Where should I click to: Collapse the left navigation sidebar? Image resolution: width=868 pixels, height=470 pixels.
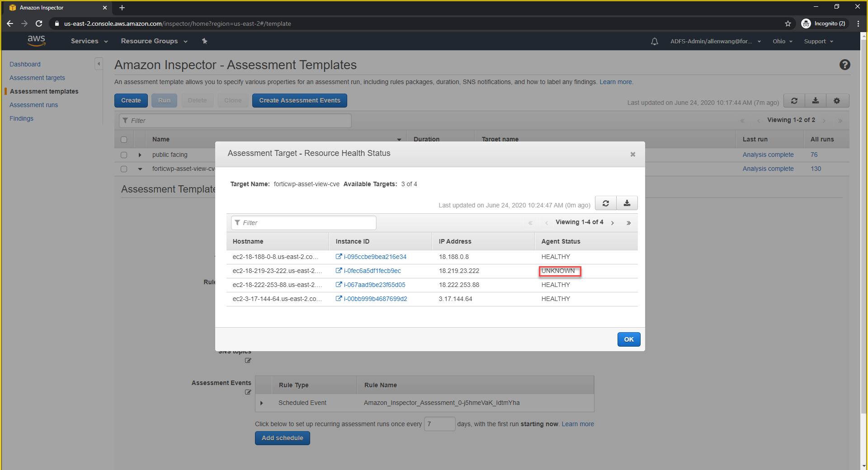click(99, 64)
